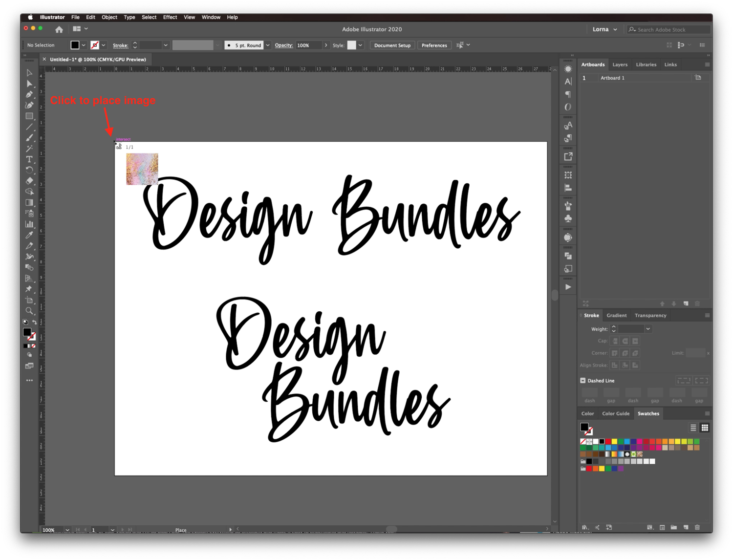Toggle the Dashed Line checkbox
The image size is (733, 560).
click(x=582, y=381)
